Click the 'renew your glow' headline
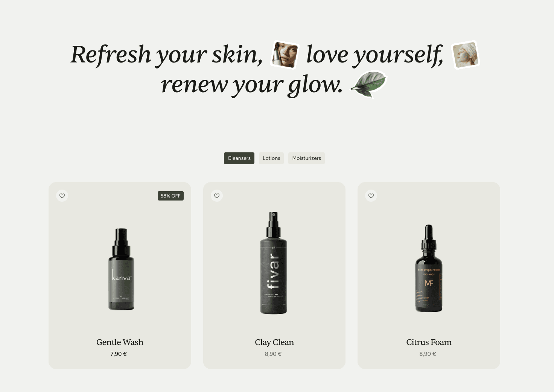This screenshot has height=392, width=554. [252, 84]
